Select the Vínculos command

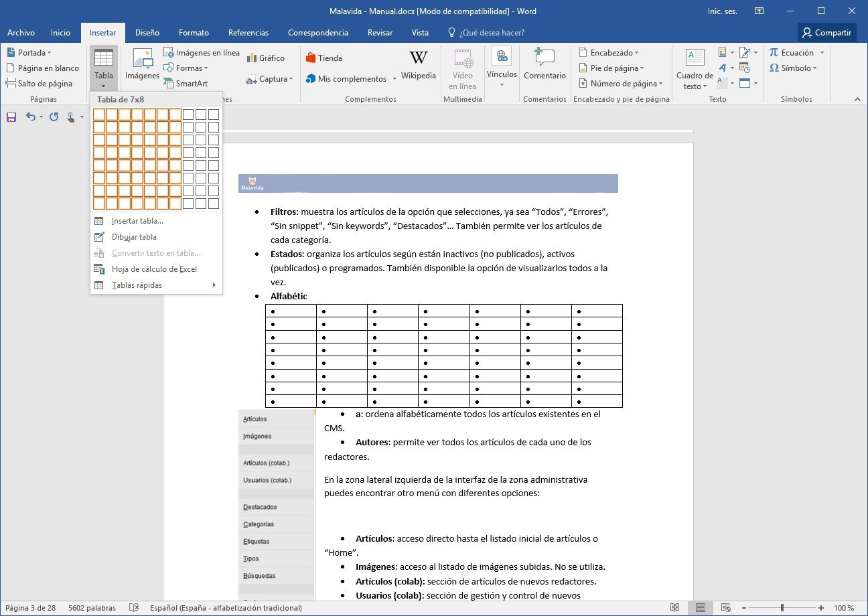coord(501,67)
